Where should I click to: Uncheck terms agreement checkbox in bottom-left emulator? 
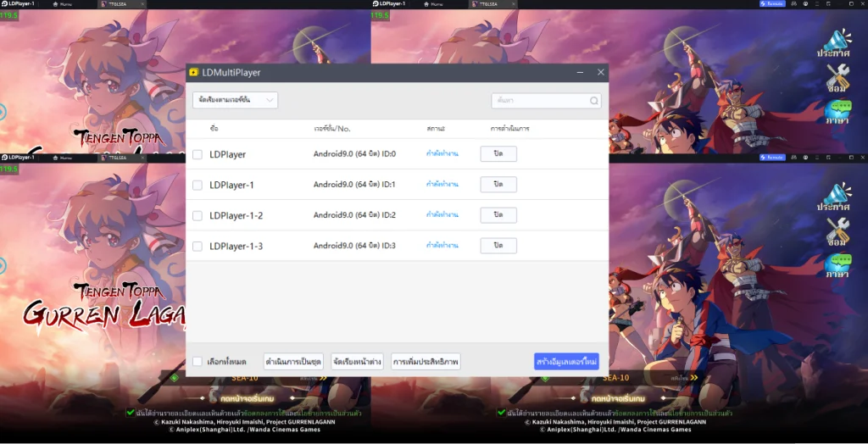click(x=130, y=413)
